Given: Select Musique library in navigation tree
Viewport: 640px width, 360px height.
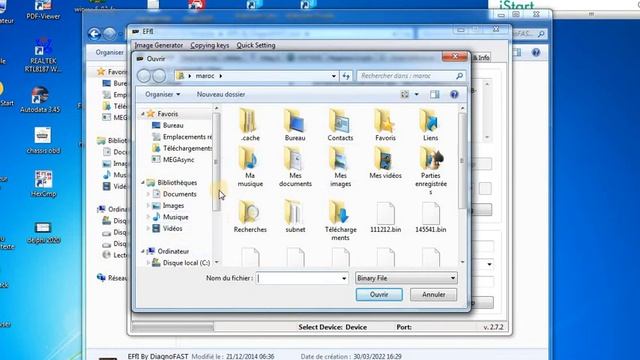Looking at the screenshot, I should click(x=176, y=217).
